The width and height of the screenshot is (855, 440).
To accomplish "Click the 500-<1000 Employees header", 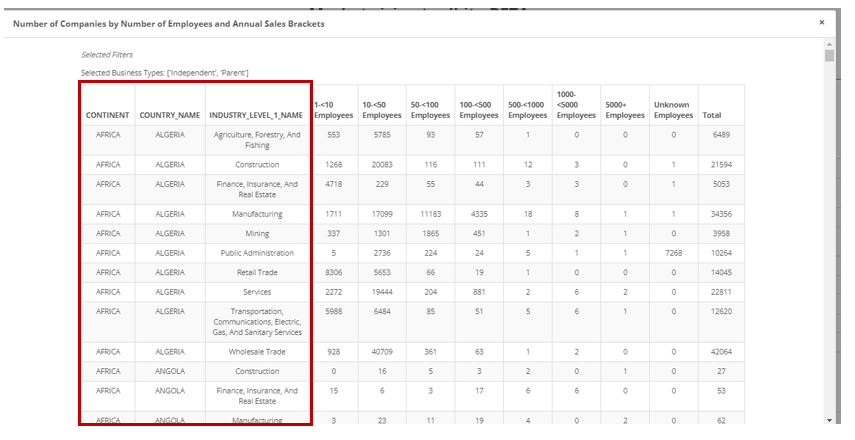I will point(528,110).
